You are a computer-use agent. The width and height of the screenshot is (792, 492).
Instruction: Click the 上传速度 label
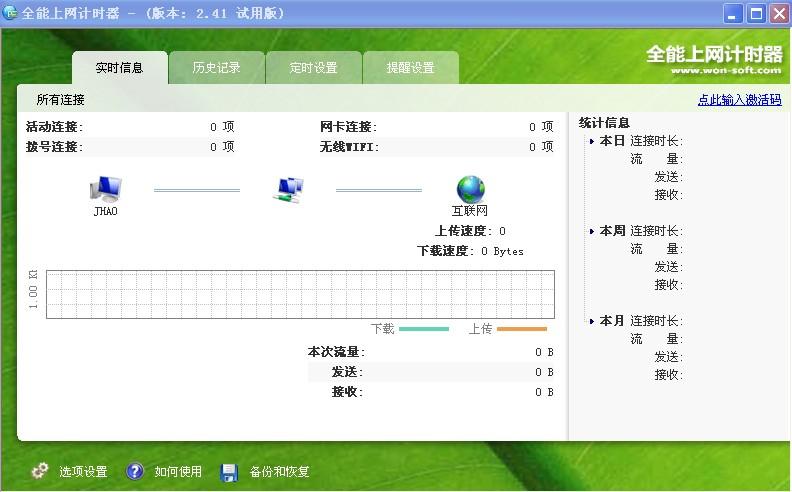[463, 231]
